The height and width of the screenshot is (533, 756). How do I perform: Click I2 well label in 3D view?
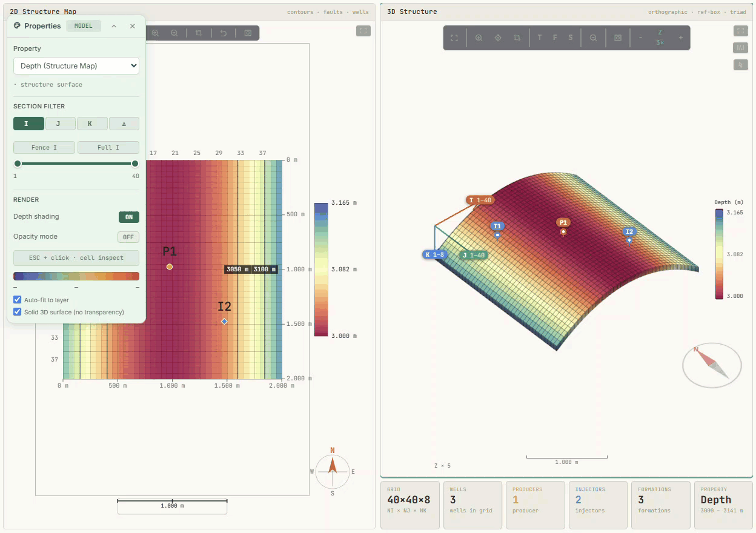coord(629,231)
